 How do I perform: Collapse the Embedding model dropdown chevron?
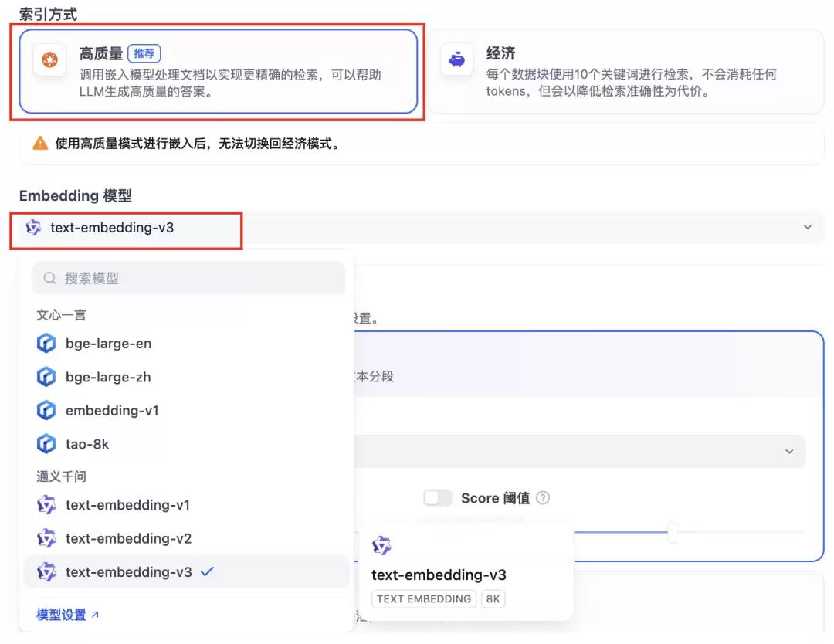click(808, 228)
